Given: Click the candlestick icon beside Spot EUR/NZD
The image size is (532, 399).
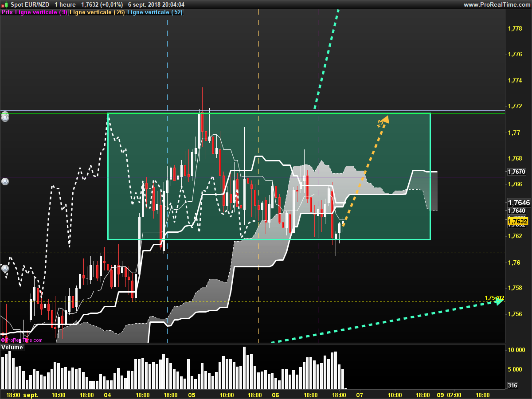Looking at the screenshot, I should (4, 4).
